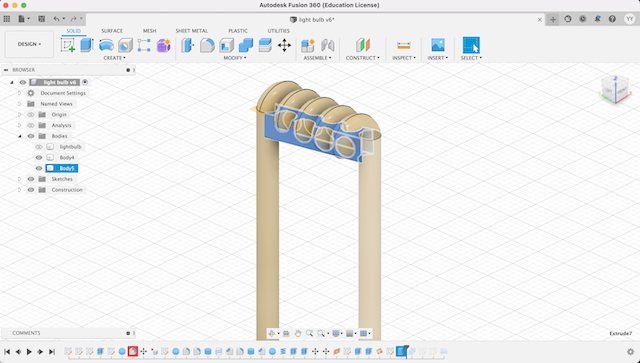Image resolution: width=640 pixels, height=363 pixels.
Task: Click the purple Create Form icon
Action: point(163,45)
